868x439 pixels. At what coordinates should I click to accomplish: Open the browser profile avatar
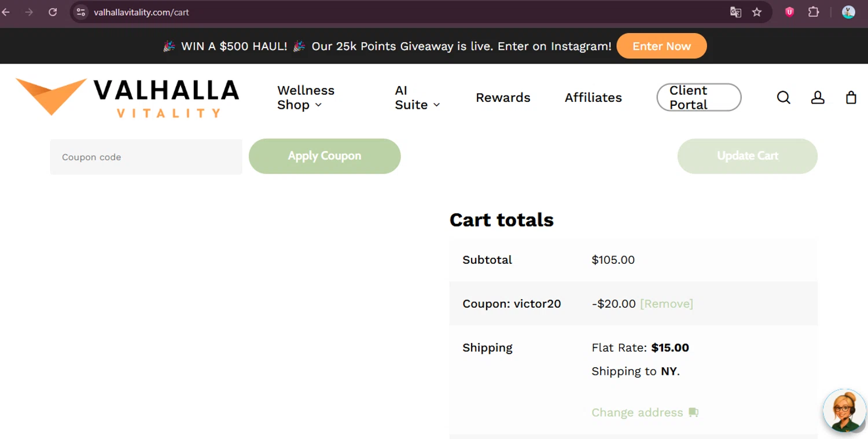[848, 12]
